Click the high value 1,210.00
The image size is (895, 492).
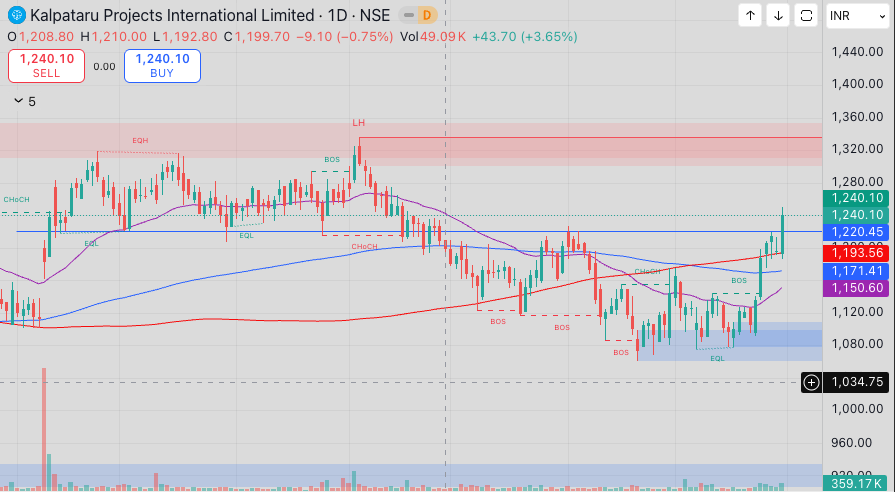[119, 37]
